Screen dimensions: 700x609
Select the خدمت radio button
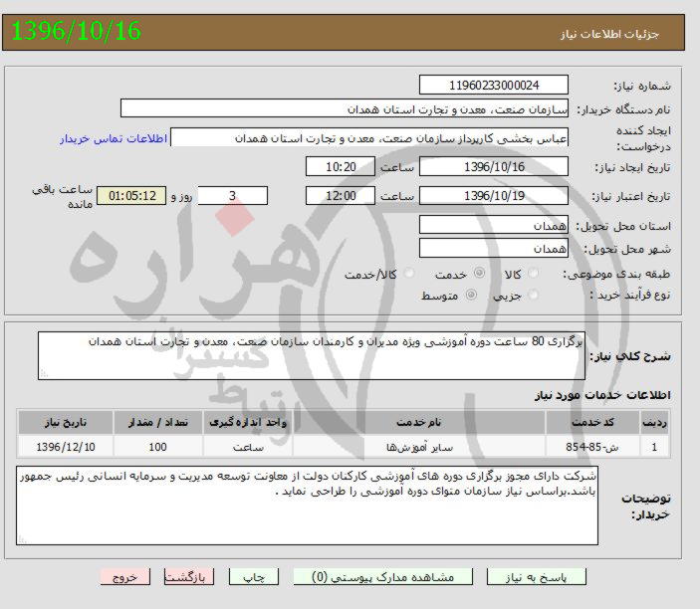pos(480,272)
